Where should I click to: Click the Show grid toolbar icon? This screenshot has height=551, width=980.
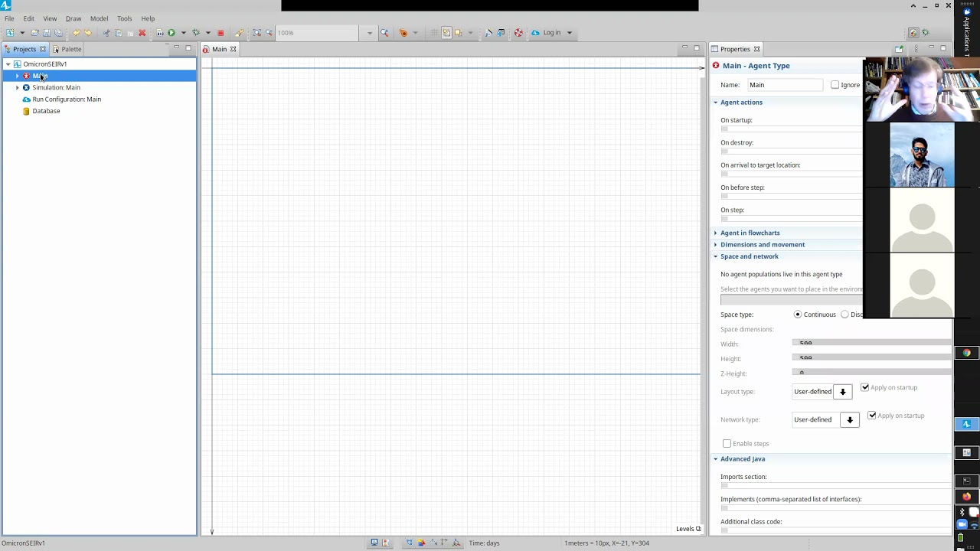(x=434, y=33)
